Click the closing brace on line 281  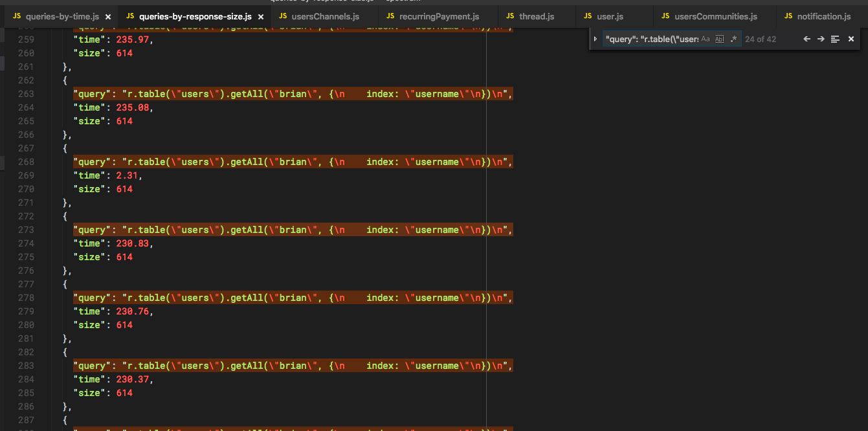67,338
